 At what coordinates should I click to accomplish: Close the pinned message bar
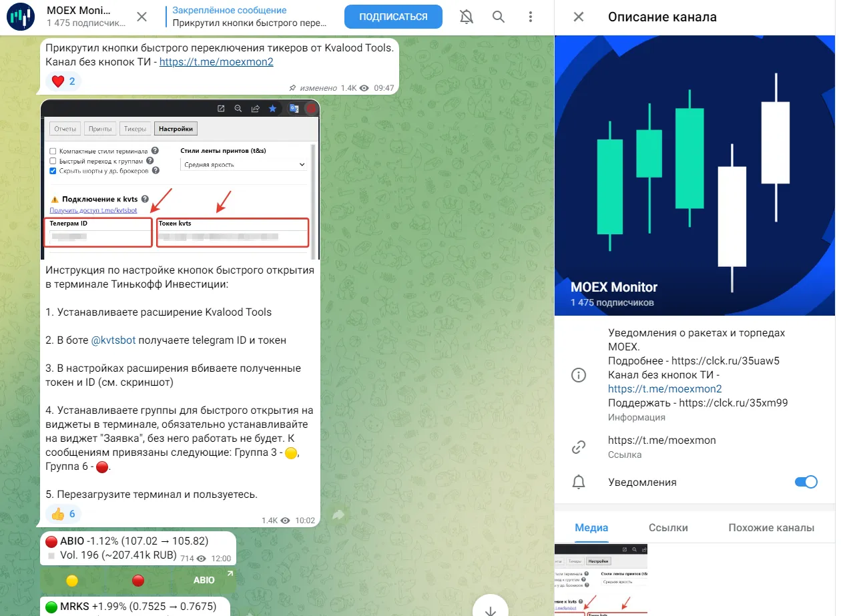point(142,17)
